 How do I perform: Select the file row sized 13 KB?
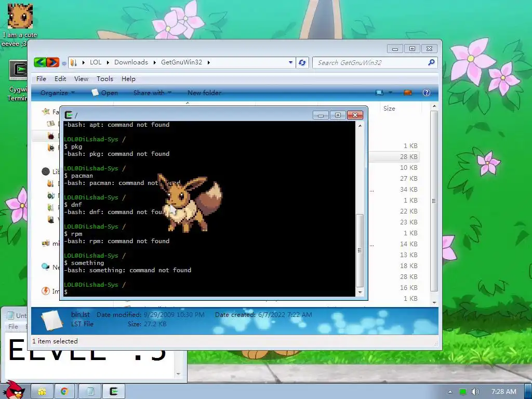click(394, 255)
